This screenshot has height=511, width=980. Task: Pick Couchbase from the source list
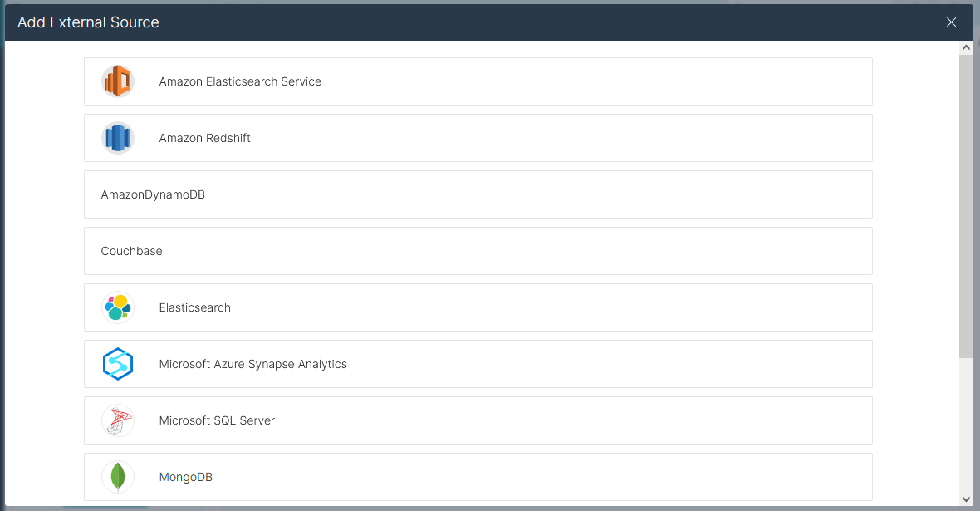(x=132, y=251)
